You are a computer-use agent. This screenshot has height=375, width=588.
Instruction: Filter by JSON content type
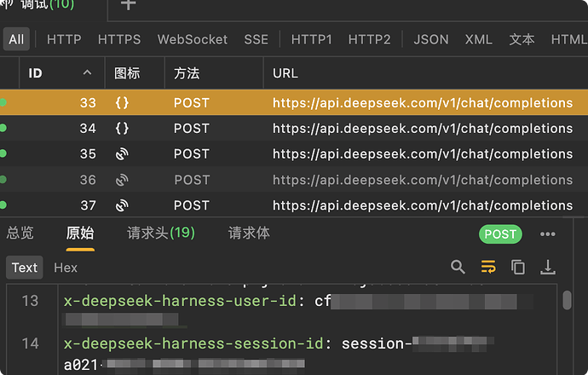pyautogui.click(x=431, y=39)
